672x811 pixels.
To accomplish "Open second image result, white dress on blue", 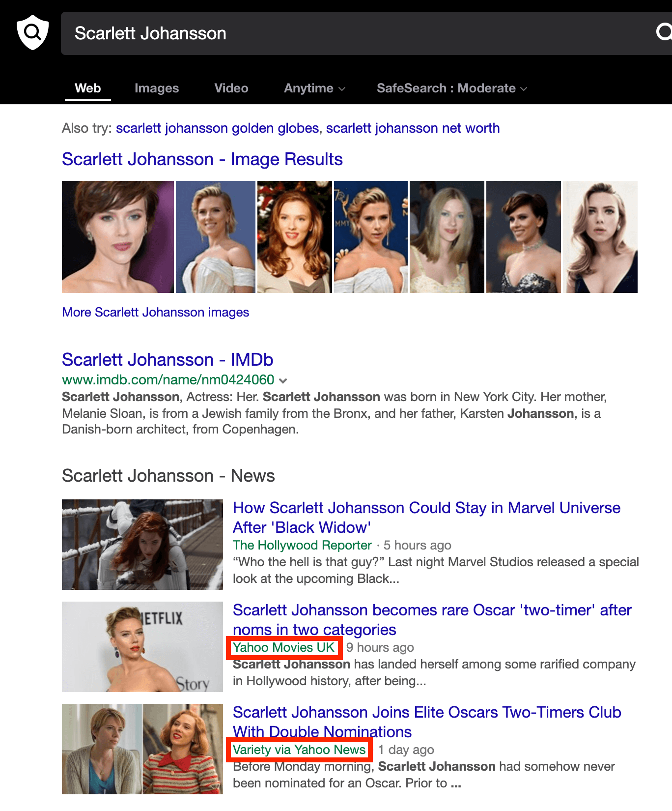I will [x=216, y=237].
